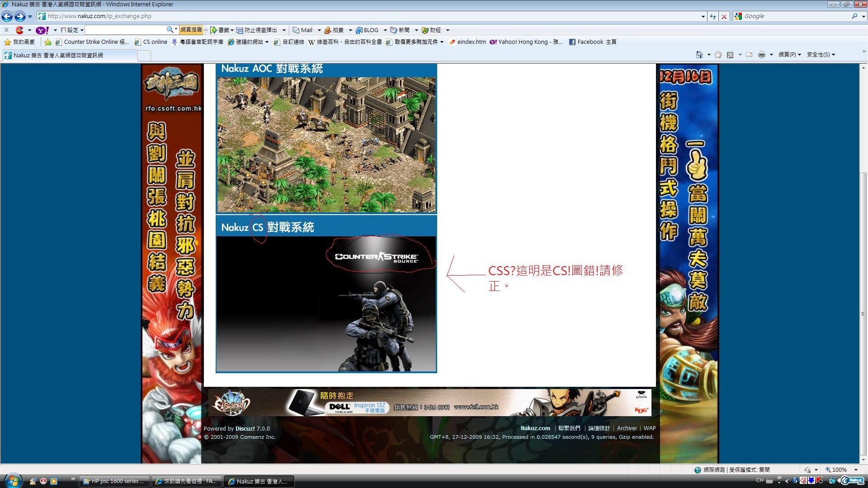Click the Yahoo toolbar search field

coord(125,30)
